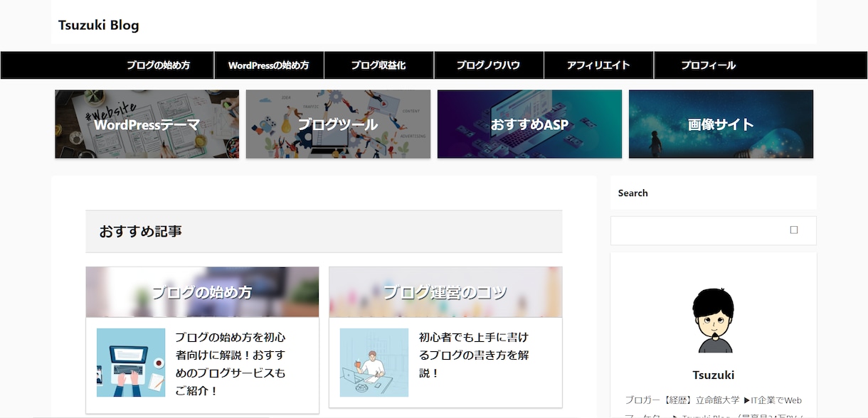Open the Tsuzuki Blog site title
The height and width of the screenshot is (418, 868).
click(x=99, y=26)
